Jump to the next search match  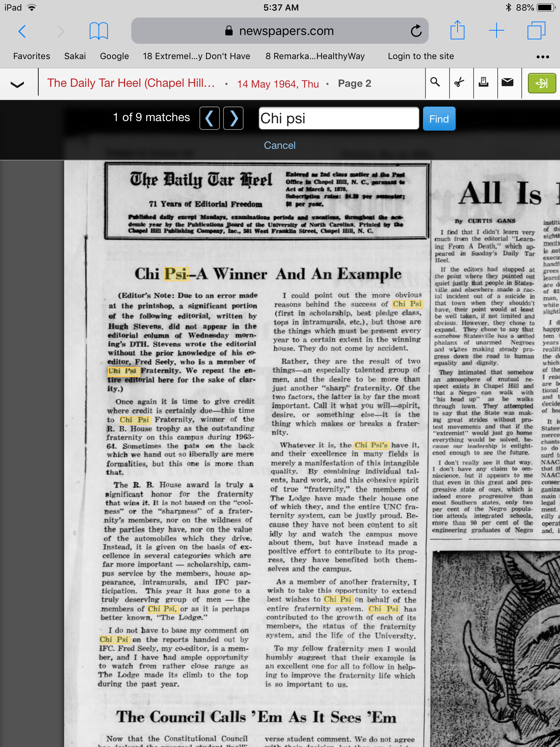(233, 118)
